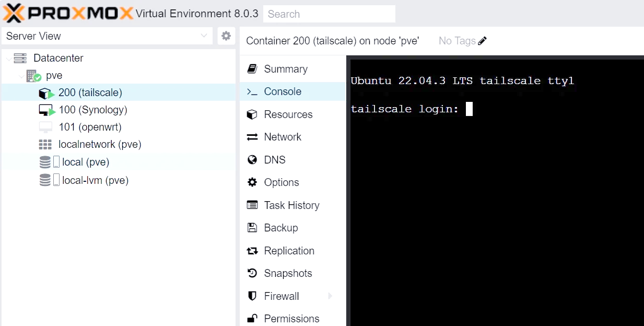644x326 pixels.
Task: Focus the Search input field
Action: 329,14
